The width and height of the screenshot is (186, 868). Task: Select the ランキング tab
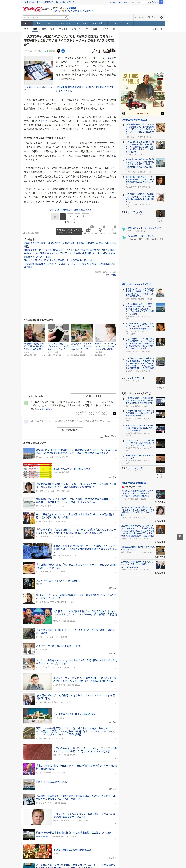point(115,24)
